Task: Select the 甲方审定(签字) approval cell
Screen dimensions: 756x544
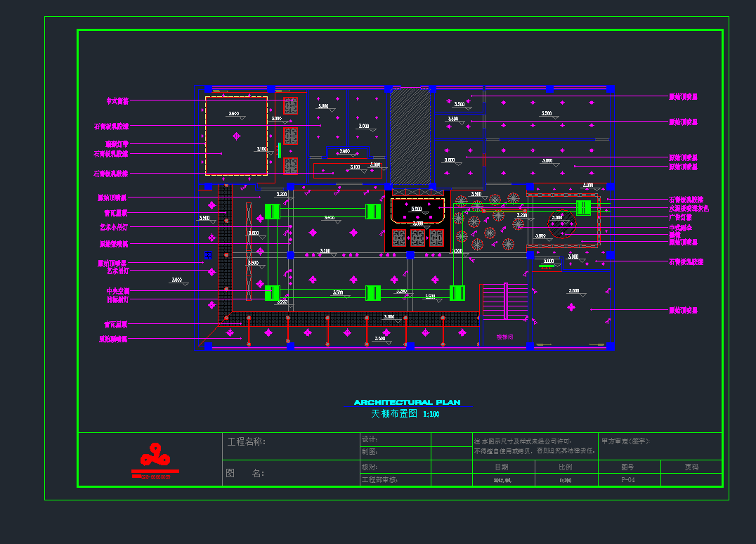Action: tap(625, 441)
